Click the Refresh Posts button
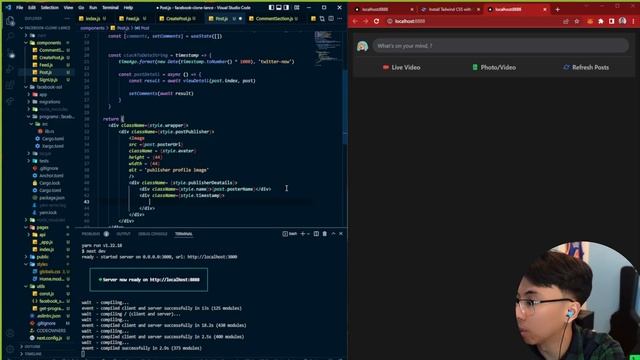The width and height of the screenshot is (640, 360). [586, 67]
